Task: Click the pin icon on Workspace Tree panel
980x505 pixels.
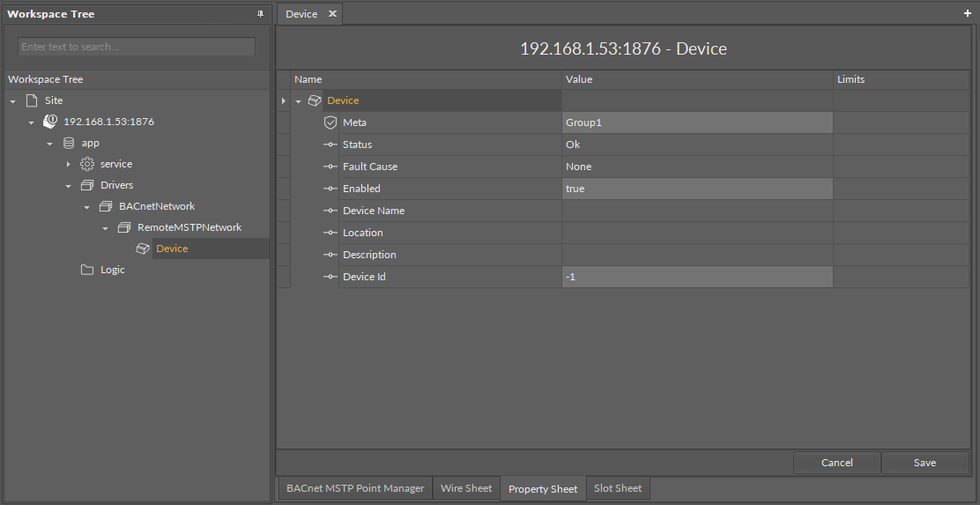Action: pos(260,14)
